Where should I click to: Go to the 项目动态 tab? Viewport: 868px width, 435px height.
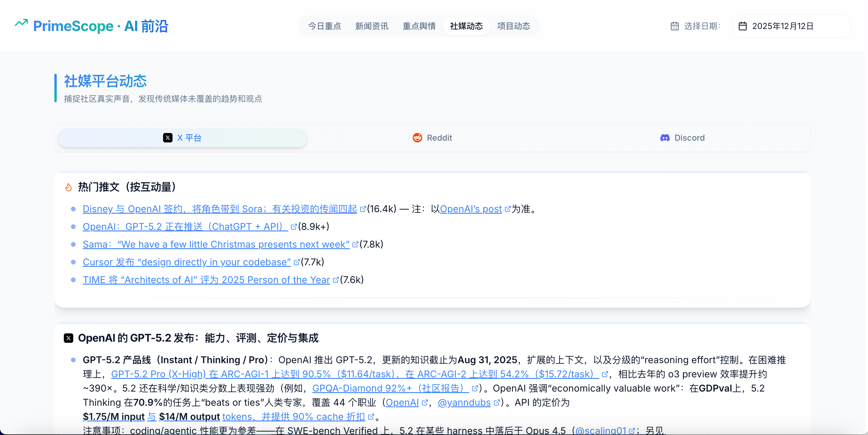[513, 26]
